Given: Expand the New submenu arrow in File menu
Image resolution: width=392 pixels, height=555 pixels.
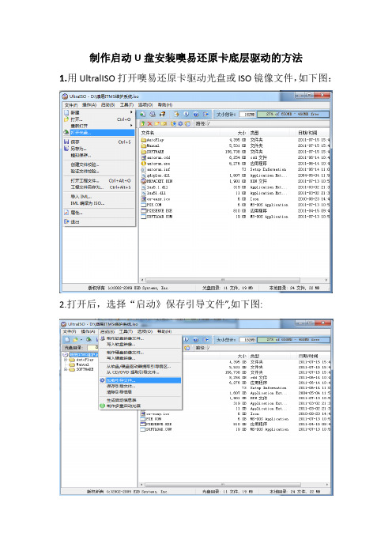Looking at the screenshot, I should (132, 112).
